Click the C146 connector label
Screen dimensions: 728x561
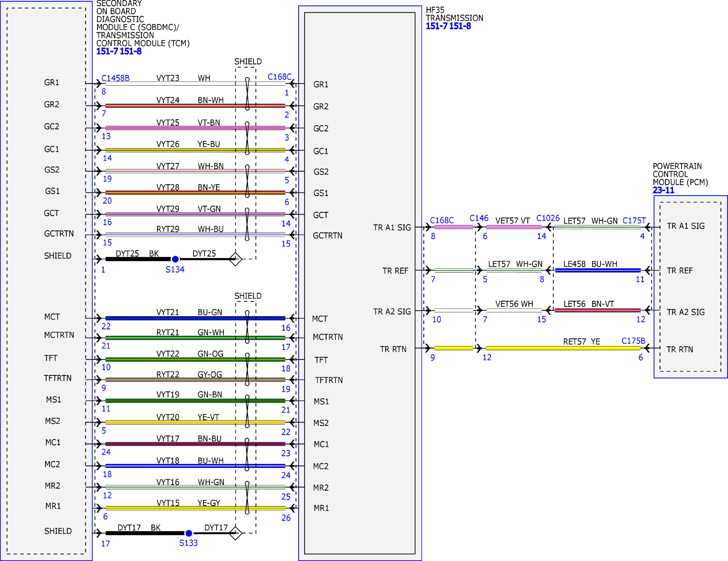(479, 218)
